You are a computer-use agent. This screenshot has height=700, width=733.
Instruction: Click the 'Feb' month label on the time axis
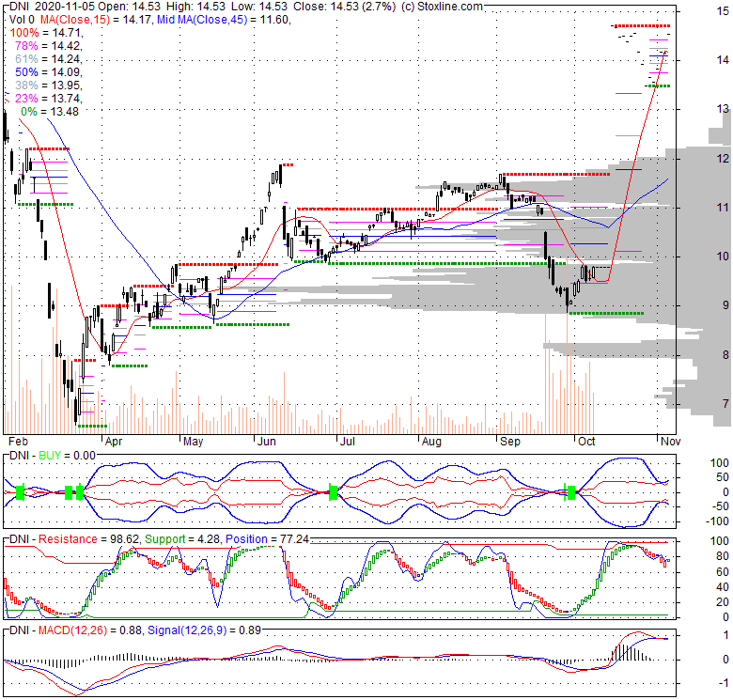pos(18,442)
